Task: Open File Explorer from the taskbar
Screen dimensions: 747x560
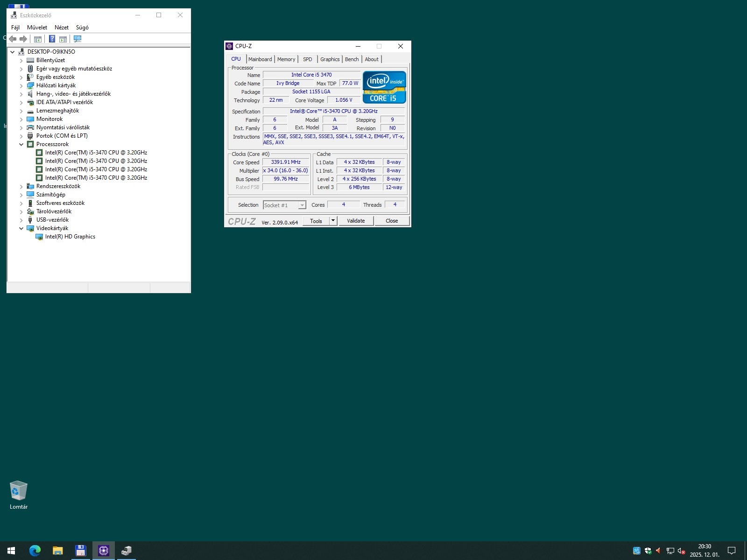Action: 57,551
